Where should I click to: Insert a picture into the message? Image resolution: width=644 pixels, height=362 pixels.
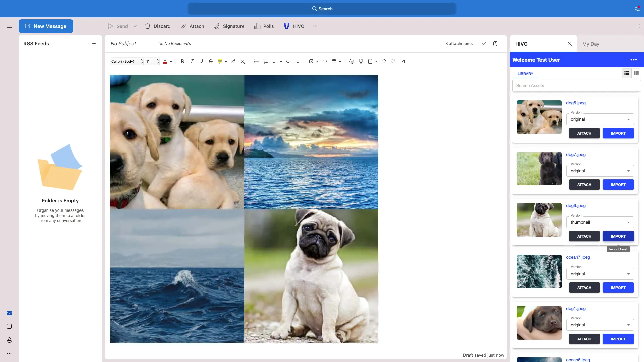point(311,61)
